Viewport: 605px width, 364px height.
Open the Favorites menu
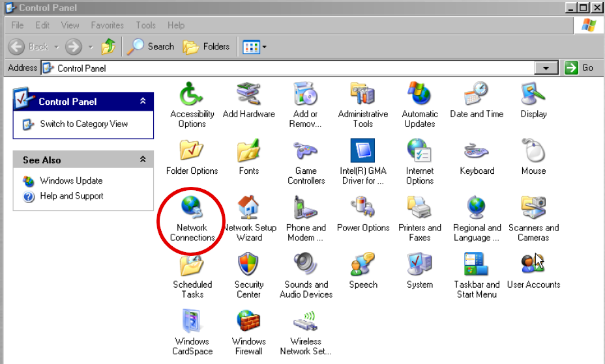[107, 25]
